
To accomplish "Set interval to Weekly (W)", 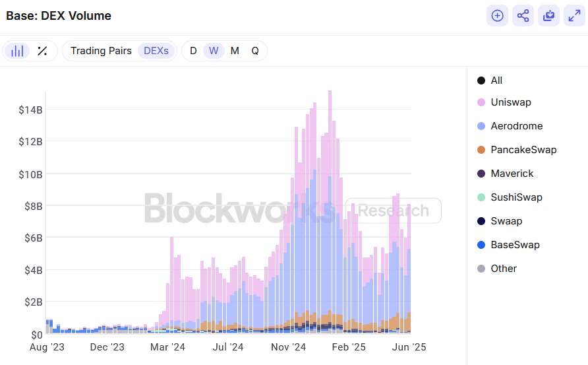I will pos(214,51).
